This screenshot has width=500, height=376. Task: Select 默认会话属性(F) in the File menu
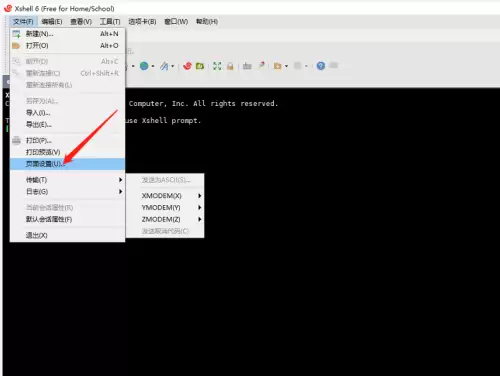click(67, 219)
